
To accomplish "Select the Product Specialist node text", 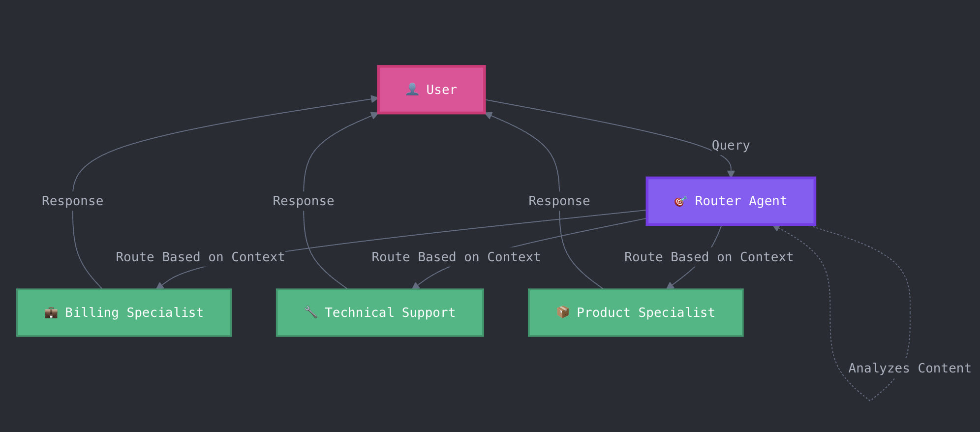I will [x=645, y=312].
